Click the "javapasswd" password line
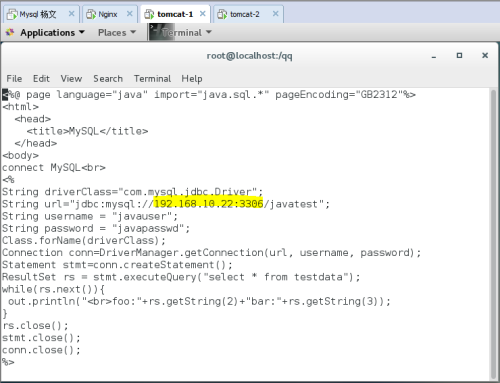Image resolution: width=500 pixels, height=383 pixels. pyautogui.click(x=96, y=228)
